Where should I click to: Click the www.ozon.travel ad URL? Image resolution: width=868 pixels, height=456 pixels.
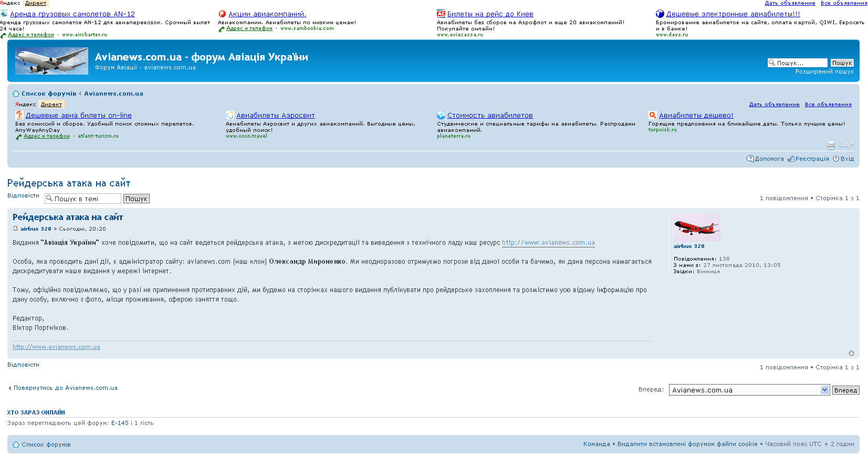tap(247, 136)
